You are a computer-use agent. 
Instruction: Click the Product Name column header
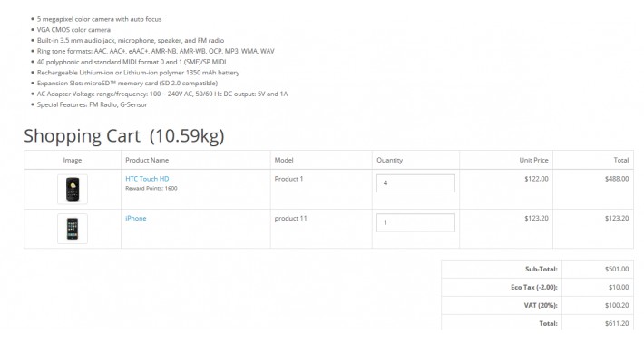coord(147,160)
